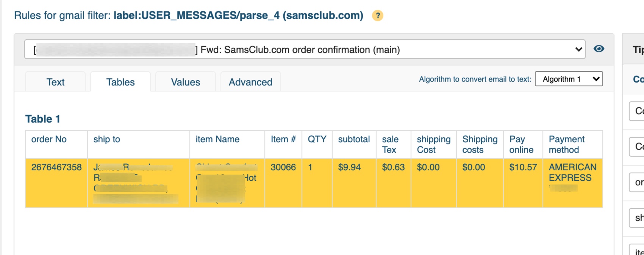The height and width of the screenshot is (255, 644).
Task: Click the ship to column header
Action: tap(107, 139)
